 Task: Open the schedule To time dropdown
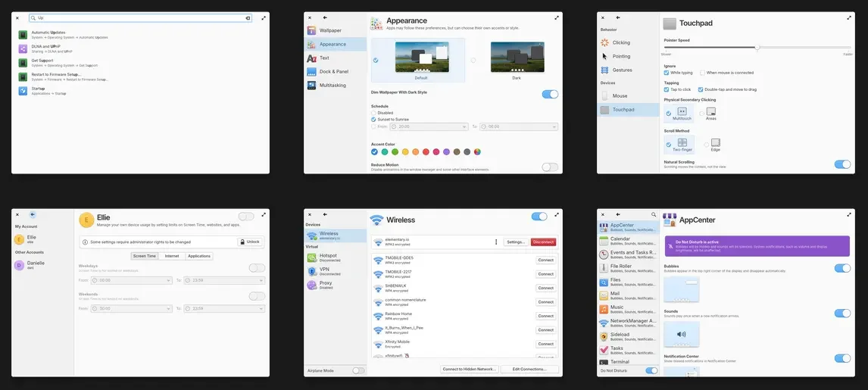[519, 126]
